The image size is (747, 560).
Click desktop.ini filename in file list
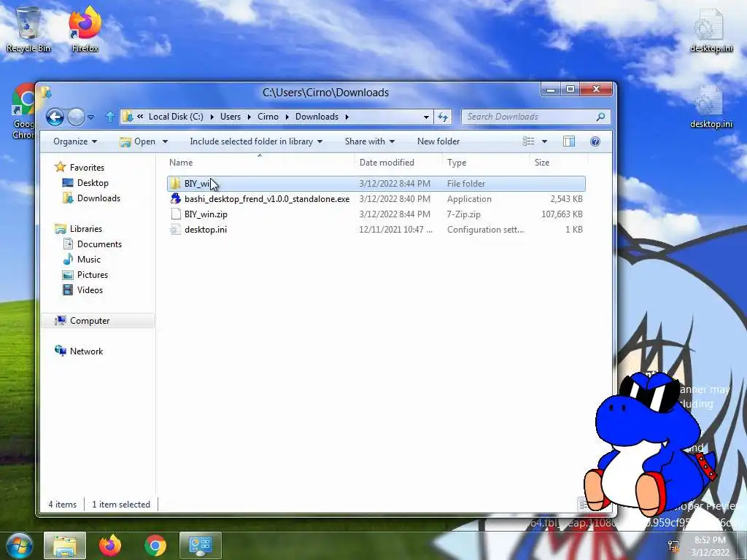pyautogui.click(x=205, y=230)
